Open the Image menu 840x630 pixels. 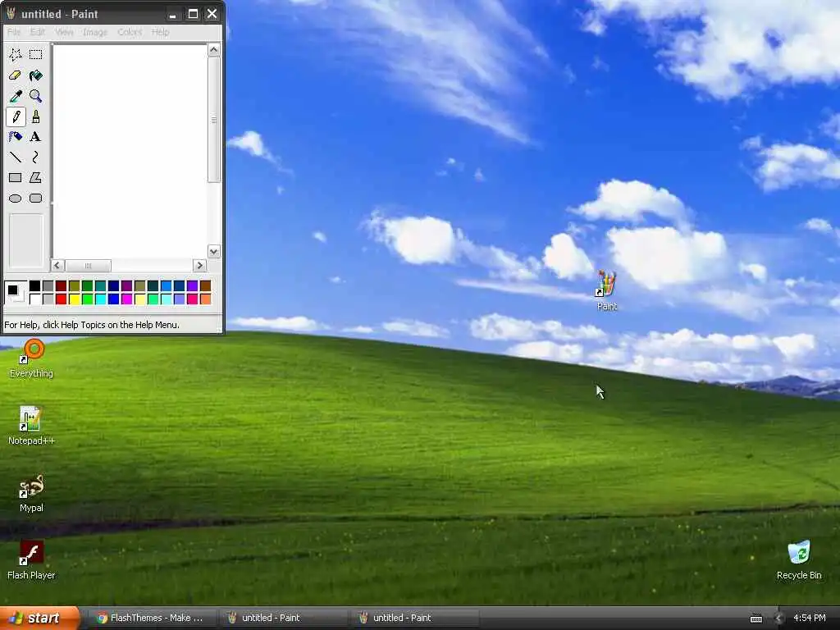(95, 32)
